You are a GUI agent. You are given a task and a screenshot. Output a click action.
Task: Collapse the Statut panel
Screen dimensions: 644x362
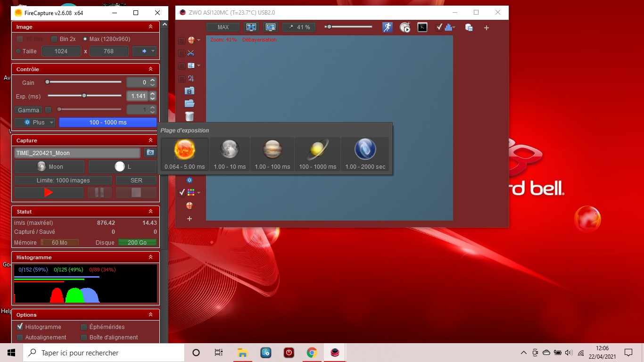pos(150,212)
